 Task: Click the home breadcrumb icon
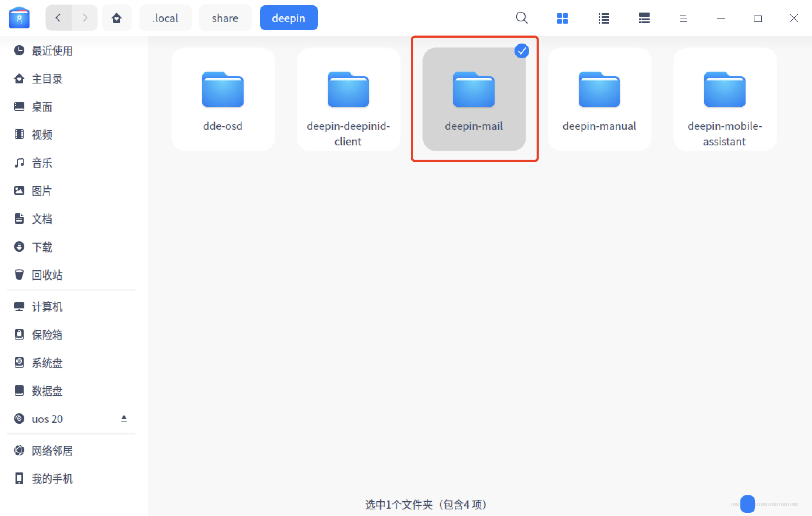tap(117, 18)
